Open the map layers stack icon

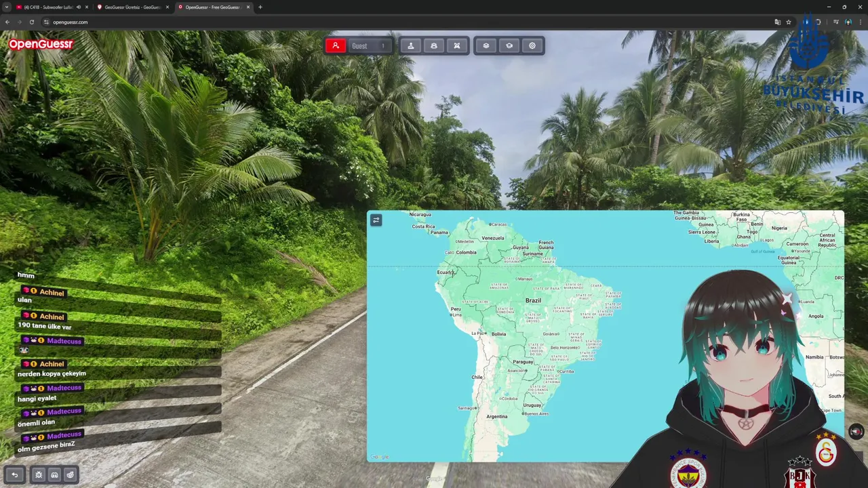486,45
